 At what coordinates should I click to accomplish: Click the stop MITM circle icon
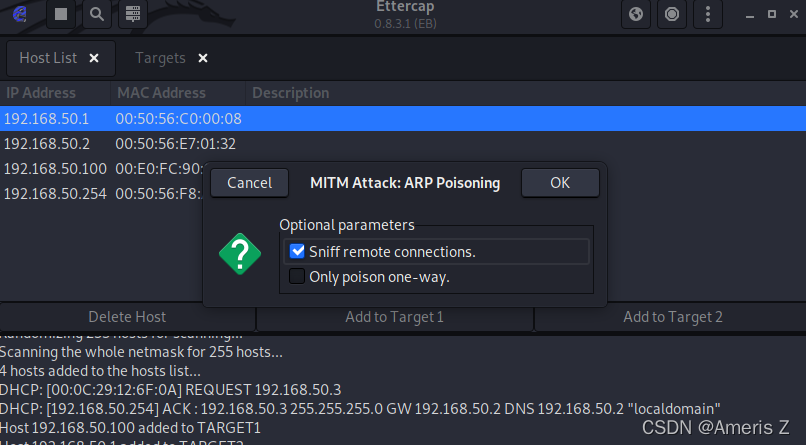point(672,14)
